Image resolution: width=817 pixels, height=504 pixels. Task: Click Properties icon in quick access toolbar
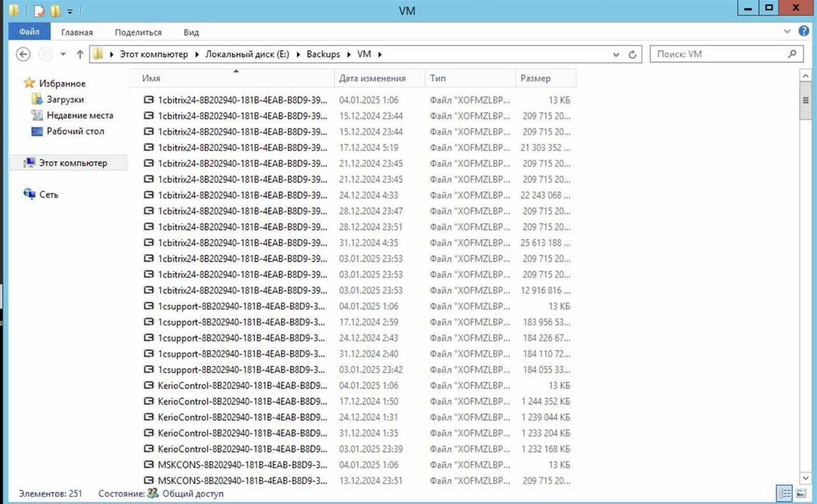click(x=40, y=11)
